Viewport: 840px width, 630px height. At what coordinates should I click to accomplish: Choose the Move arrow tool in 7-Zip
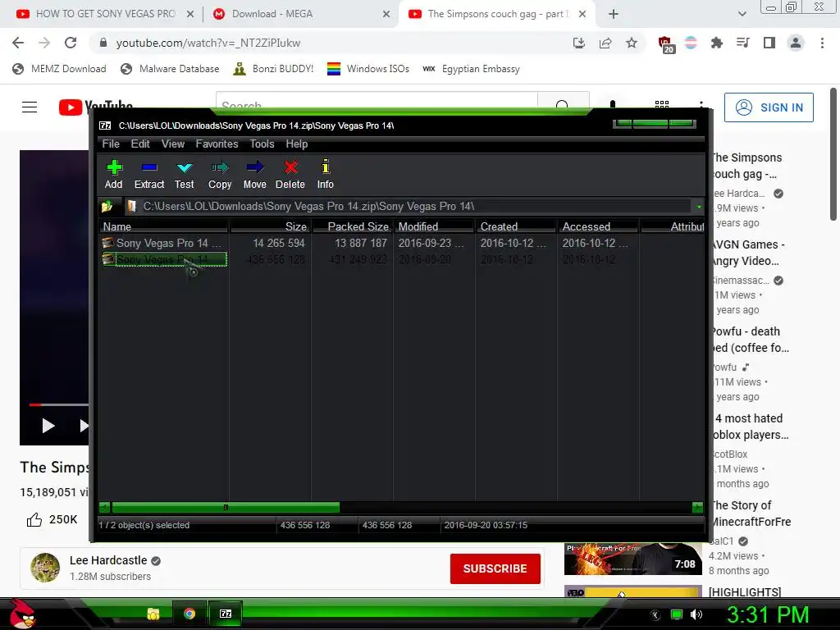[x=255, y=175]
